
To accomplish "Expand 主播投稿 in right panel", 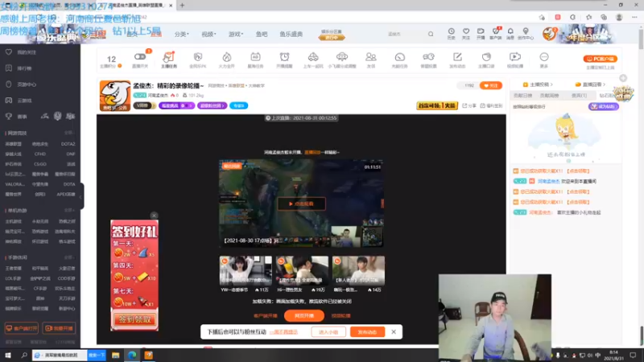I will click(538, 84).
